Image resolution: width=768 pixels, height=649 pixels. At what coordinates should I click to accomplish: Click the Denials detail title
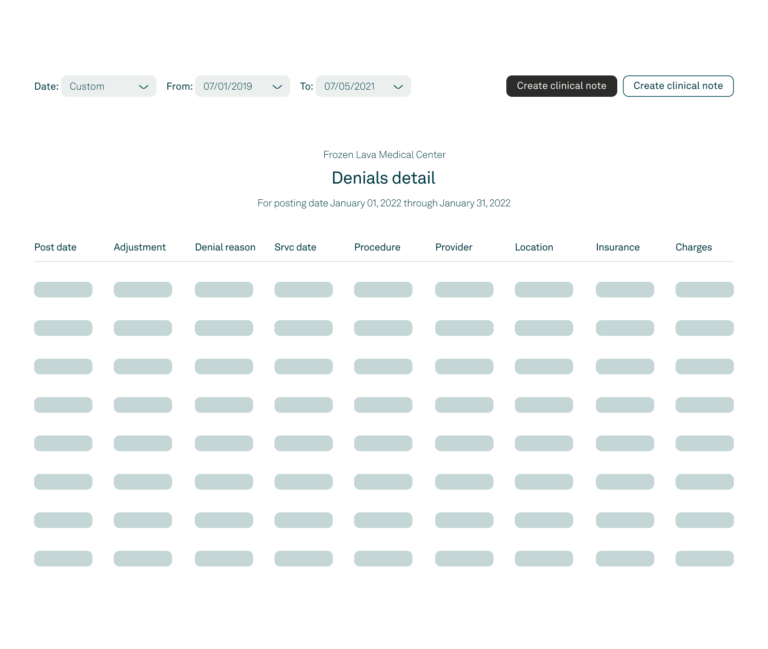pos(384,178)
